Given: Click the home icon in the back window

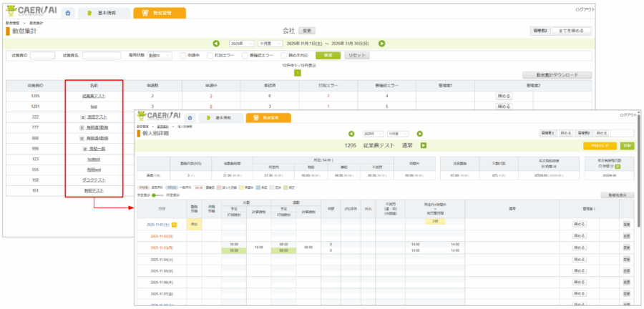Looking at the screenshot, I should click(x=68, y=13).
